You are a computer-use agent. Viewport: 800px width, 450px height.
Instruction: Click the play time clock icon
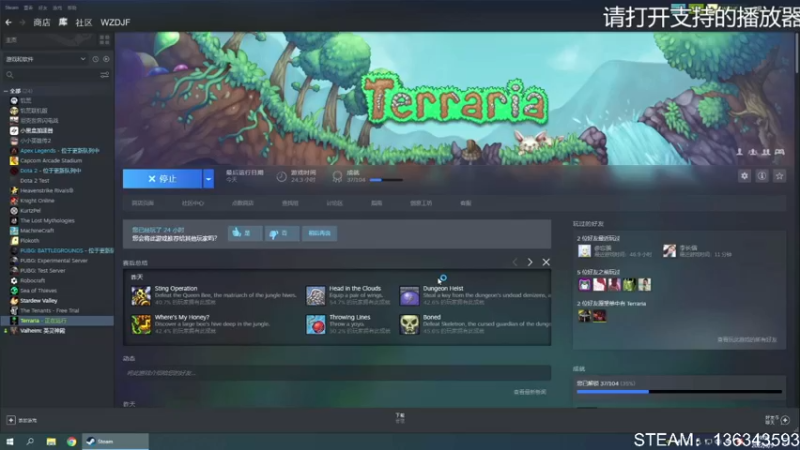281,177
